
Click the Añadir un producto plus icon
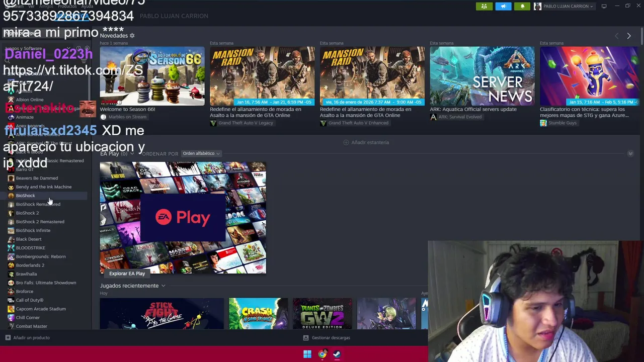click(x=8, y=338)
